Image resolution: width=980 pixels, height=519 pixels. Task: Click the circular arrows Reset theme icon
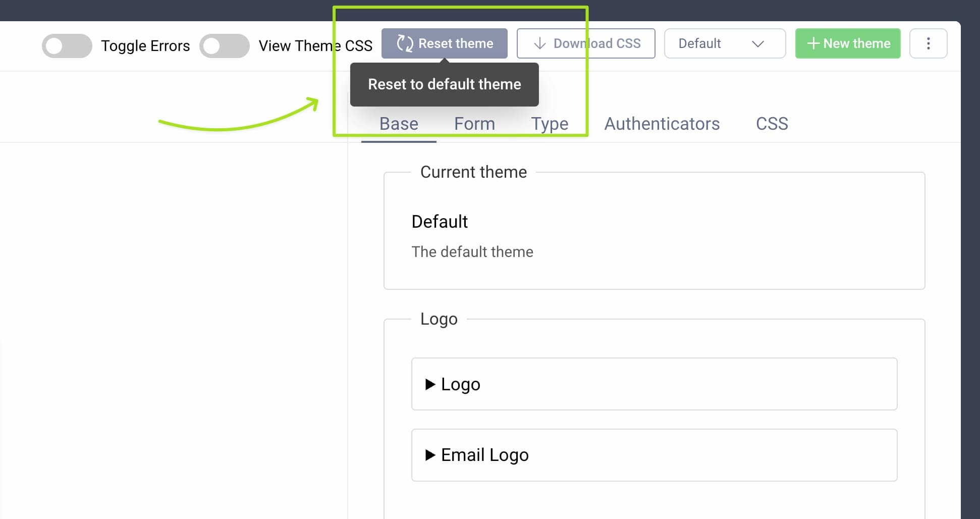(x=405, y=43)
